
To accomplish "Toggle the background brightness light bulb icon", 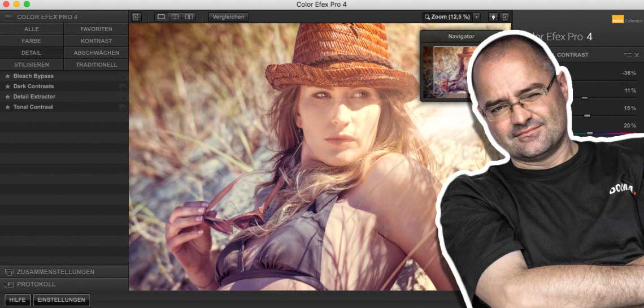I will click(x=493, y=18).
